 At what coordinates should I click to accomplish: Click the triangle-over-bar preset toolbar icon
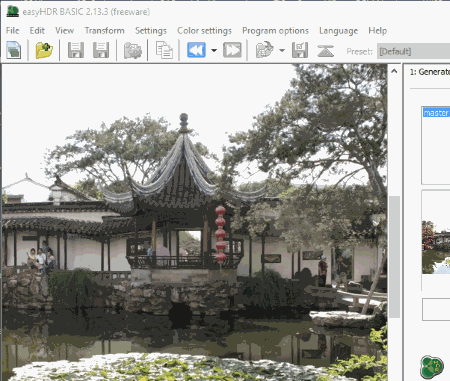coord(325,51)
